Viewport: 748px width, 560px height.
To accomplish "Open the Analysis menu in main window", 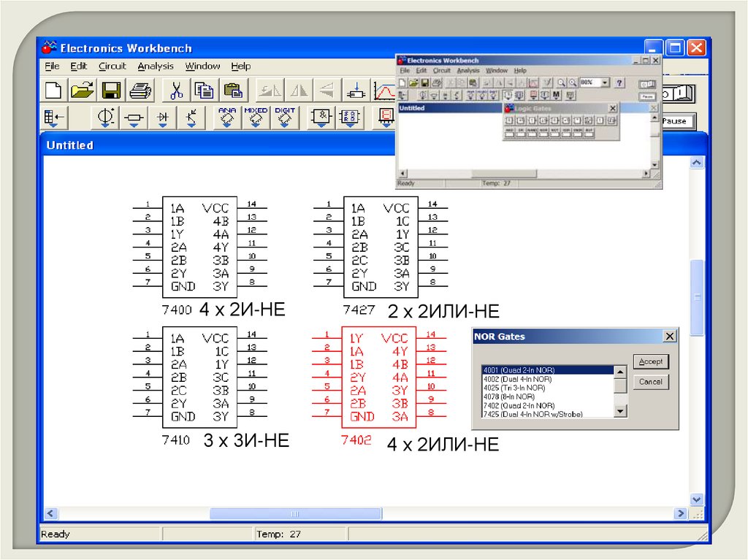I will coord(156,66).
